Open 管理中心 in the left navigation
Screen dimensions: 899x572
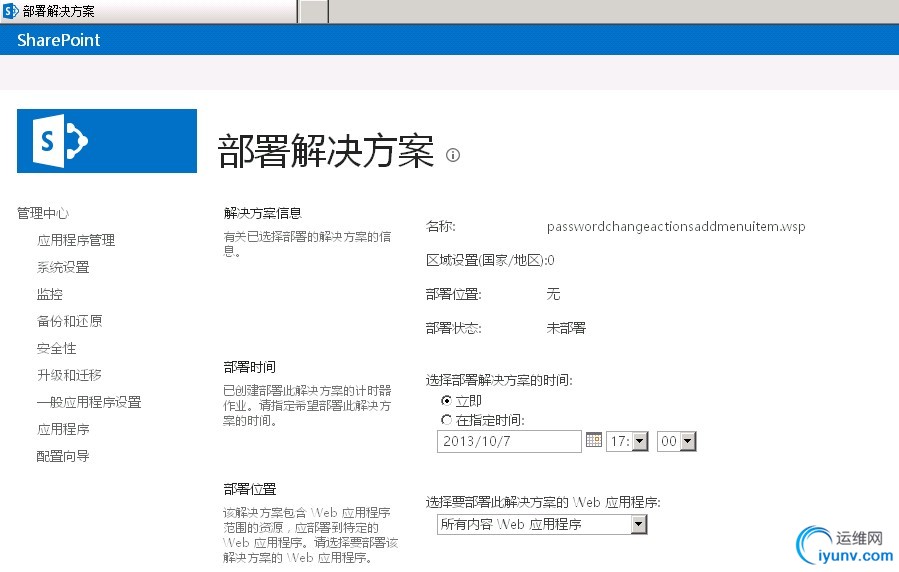point(43,213)
